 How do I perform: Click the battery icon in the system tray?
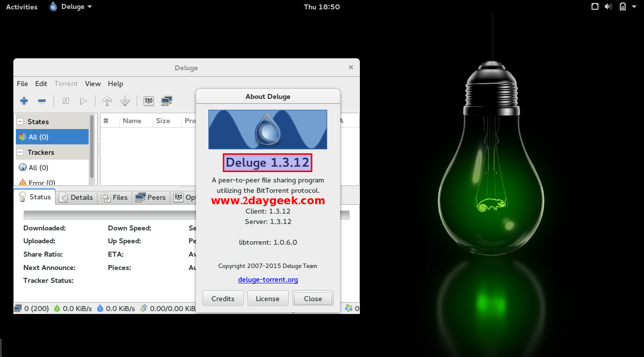coord(622,7)
